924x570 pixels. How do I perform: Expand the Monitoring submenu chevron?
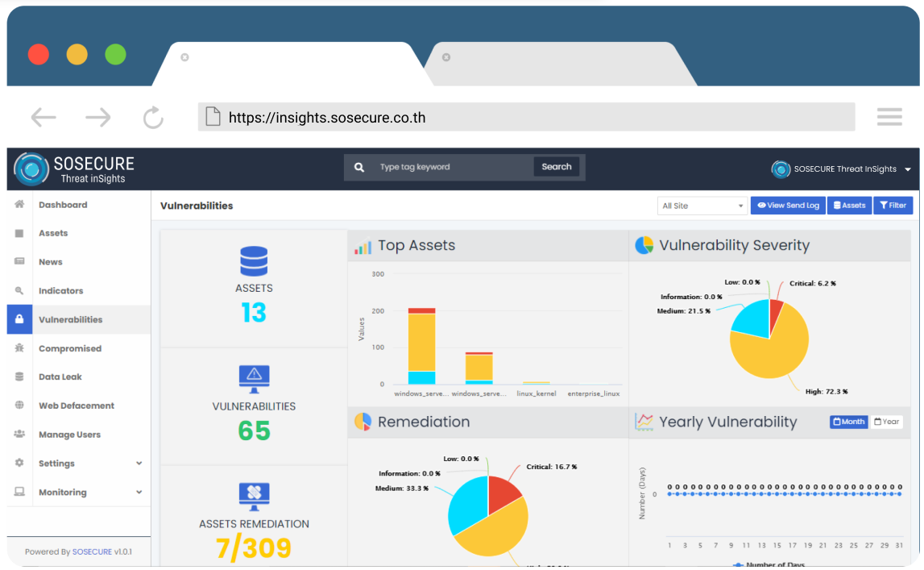tap(139, 493)
